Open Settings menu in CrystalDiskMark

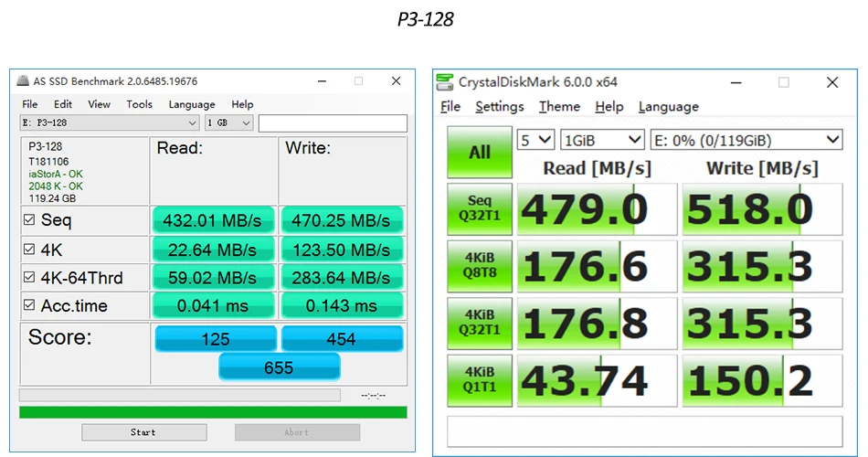(x=499, y=106)
